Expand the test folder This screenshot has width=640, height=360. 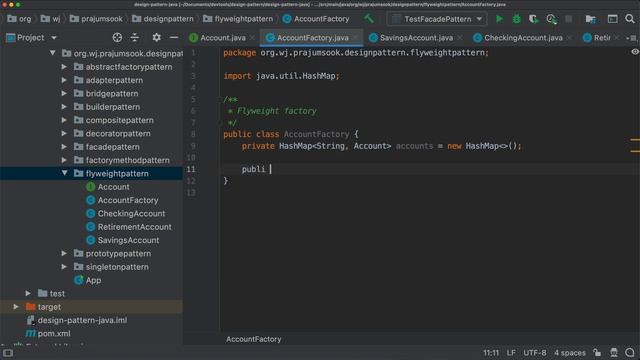coord(28,293)
